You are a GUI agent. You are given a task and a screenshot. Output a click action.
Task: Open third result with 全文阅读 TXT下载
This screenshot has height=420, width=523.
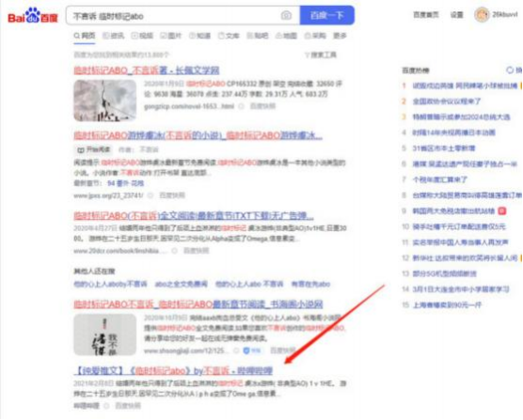point(194,216)
